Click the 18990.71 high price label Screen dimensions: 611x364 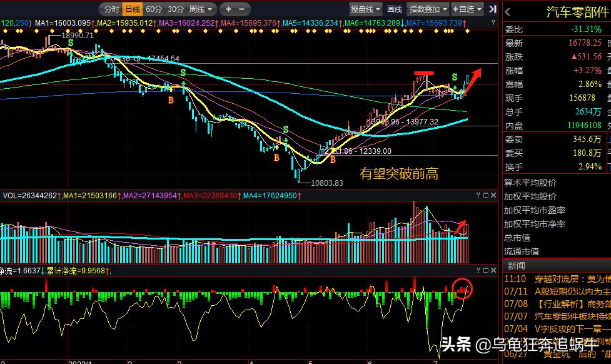pyautogui.click(x=78, y=36)
